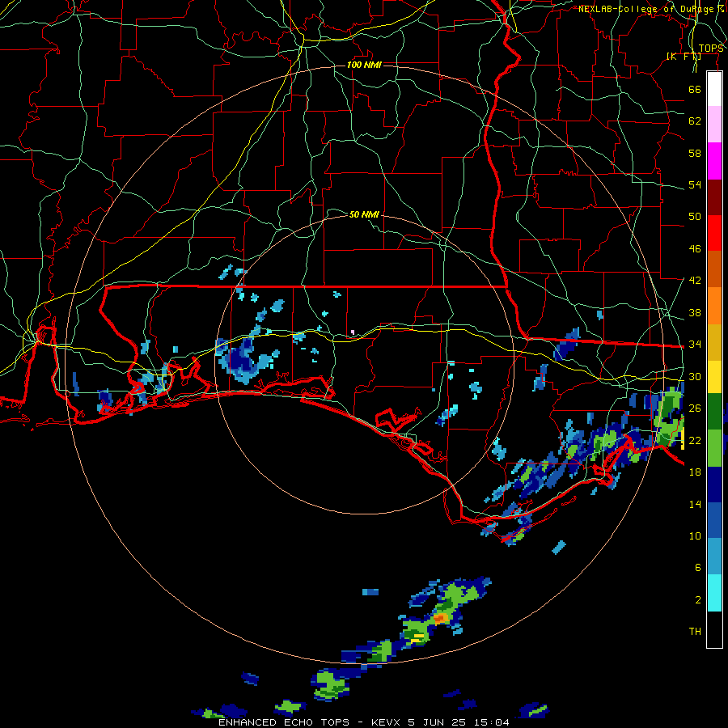
Task: Pick the bright orange legend swatch
Action: click(714, 305)
